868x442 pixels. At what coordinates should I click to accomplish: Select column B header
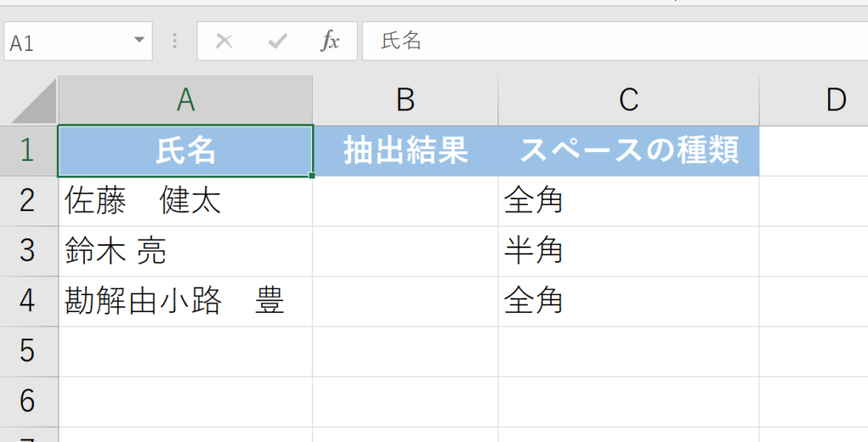[x=405, y=100]
